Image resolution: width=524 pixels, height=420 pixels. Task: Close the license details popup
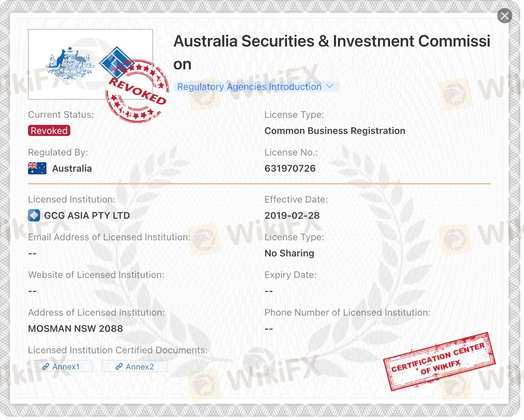tap(505, 16)
